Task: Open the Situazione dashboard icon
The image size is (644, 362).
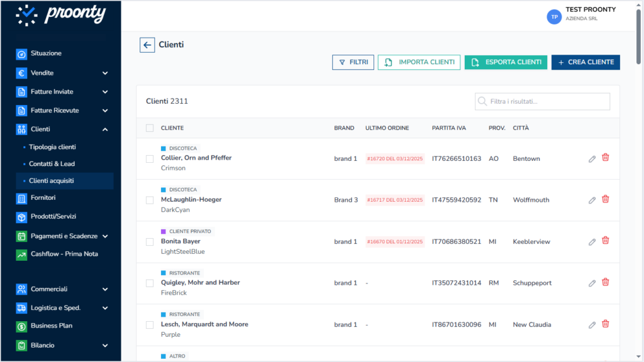Action: (x=21, y=54)
